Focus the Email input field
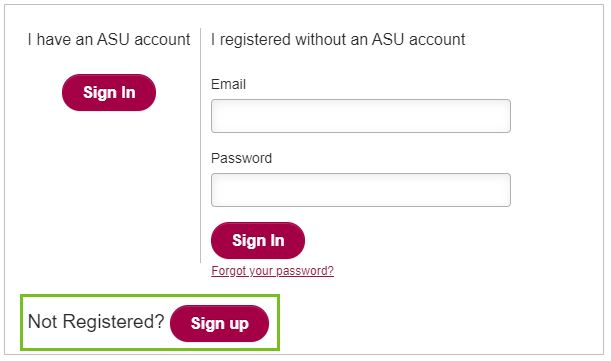 coord(361,116)
